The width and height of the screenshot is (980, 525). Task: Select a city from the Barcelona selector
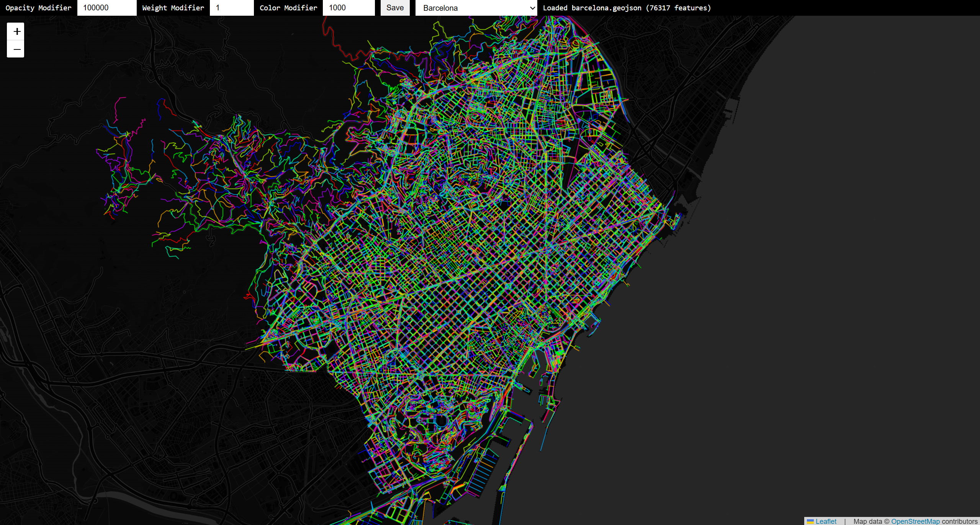476,8
